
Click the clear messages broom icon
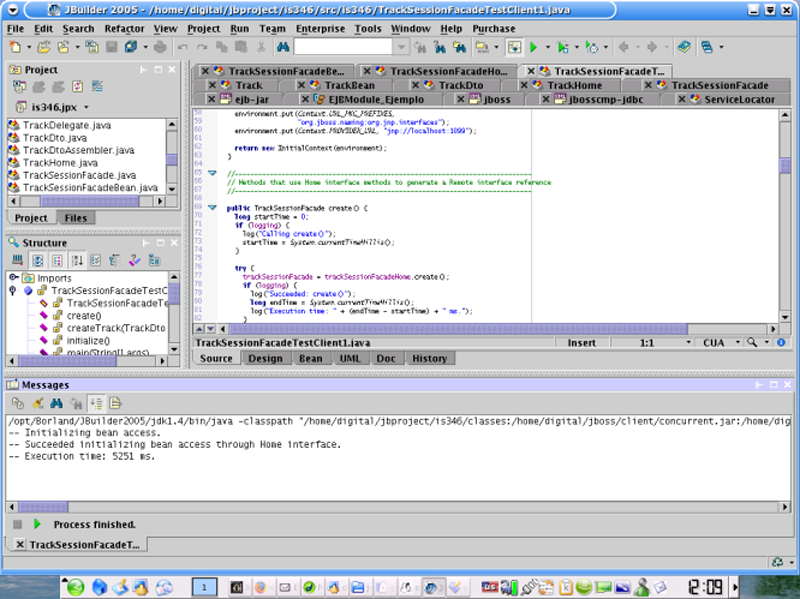[38, 403]
